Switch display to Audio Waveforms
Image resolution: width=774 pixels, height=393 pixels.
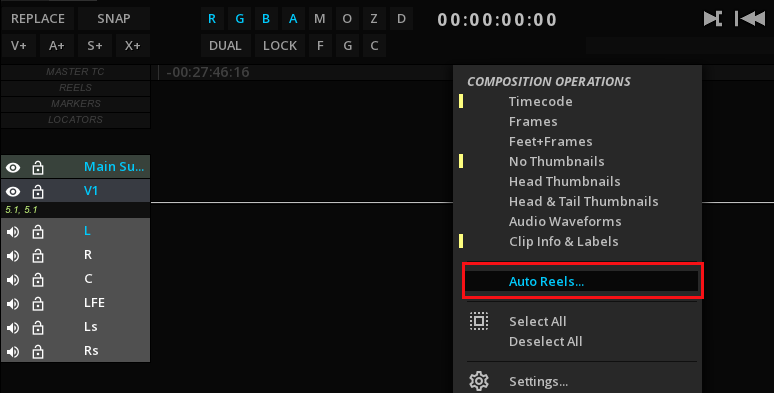[x=565, y=221]
